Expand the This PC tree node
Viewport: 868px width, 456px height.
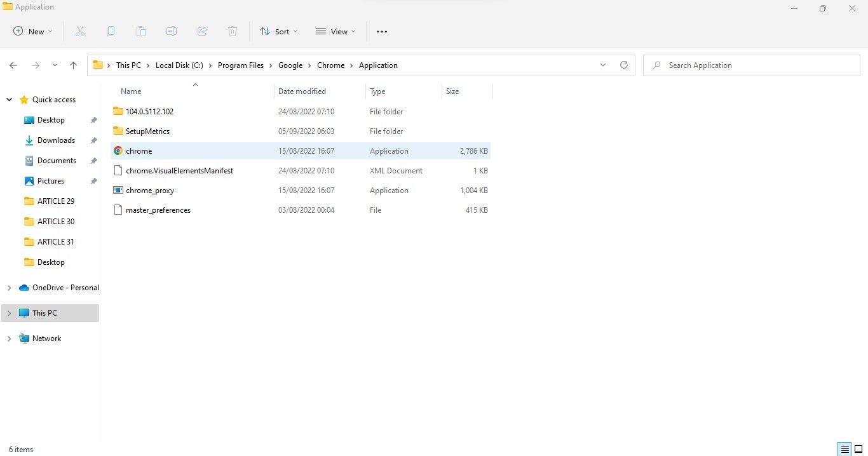9,313
